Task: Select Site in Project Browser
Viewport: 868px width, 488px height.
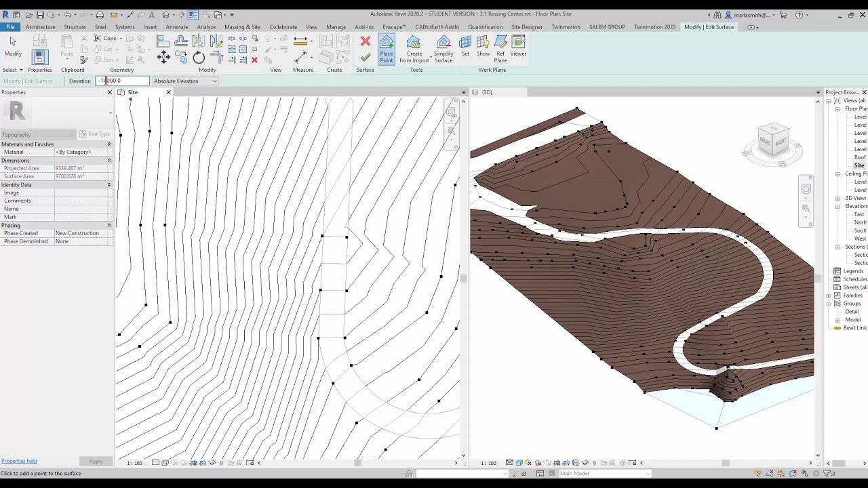Action: pos(859,165)
